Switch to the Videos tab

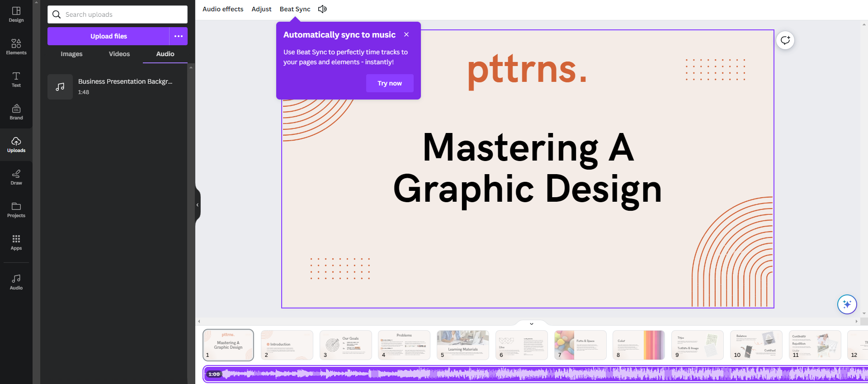pos(119,54)
